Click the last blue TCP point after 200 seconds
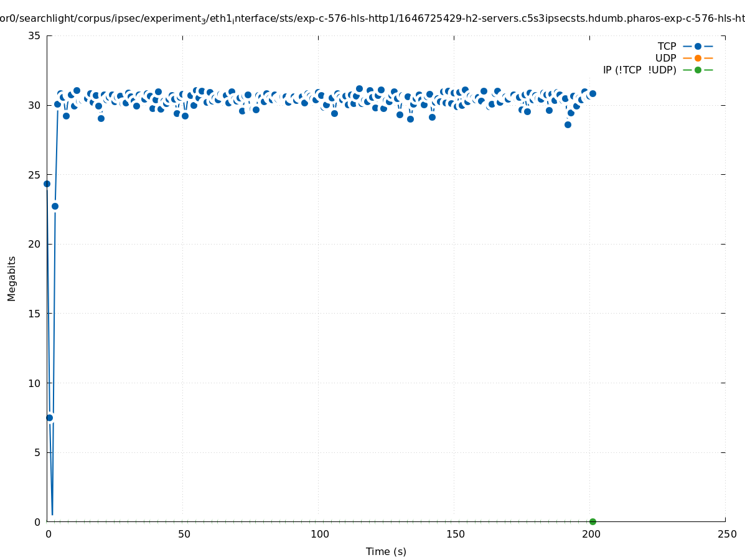Image resolution: width=745 pixels, height=560 pixels. [593, 93]
